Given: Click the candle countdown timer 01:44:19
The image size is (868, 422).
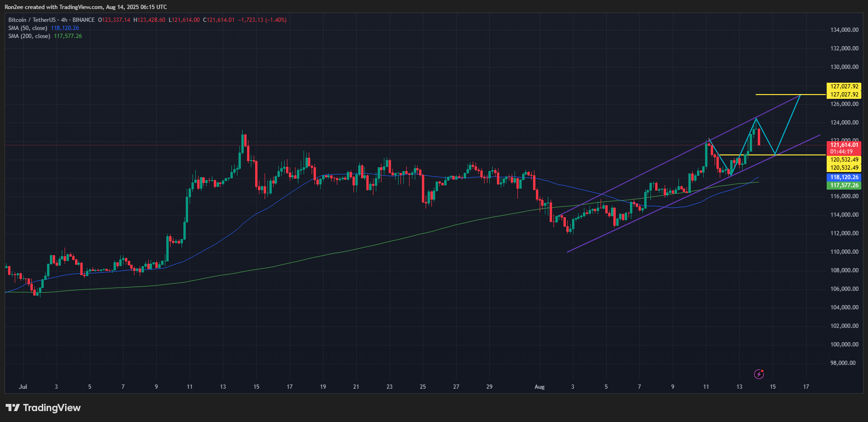Looking at the screenshot, I should [841, 152].
